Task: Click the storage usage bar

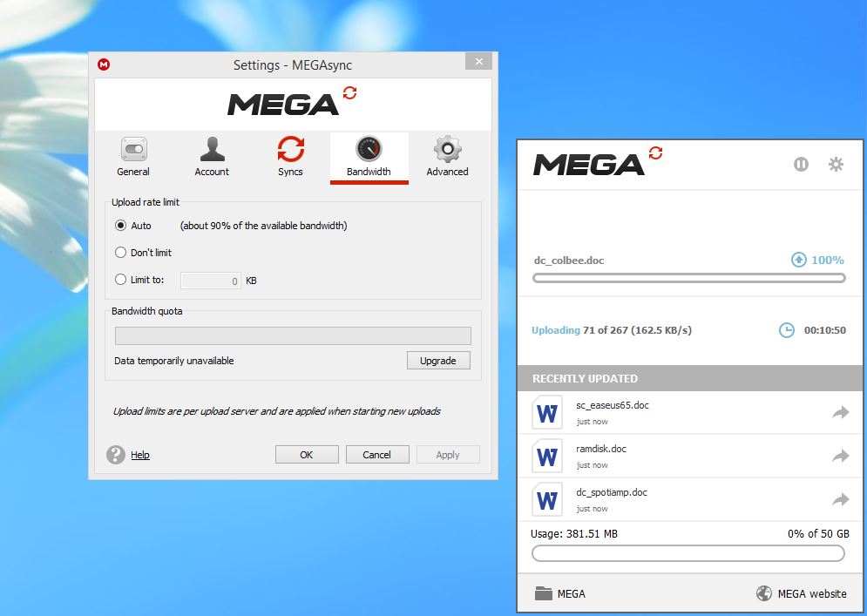Action: click(x=688, y=553)
